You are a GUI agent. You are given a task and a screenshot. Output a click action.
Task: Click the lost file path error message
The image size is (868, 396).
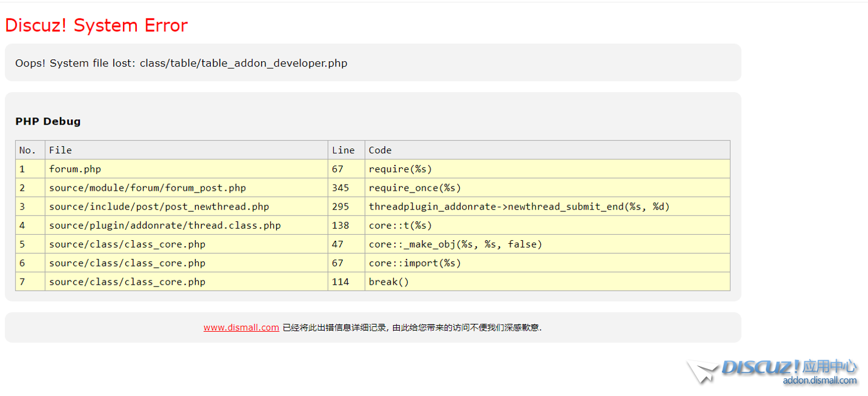(x=181, y=63)
